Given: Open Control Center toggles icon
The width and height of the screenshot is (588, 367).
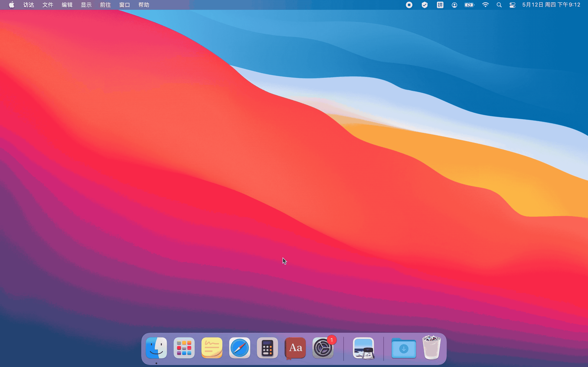Looking at the screenshot, I should (x=512, y=5).
